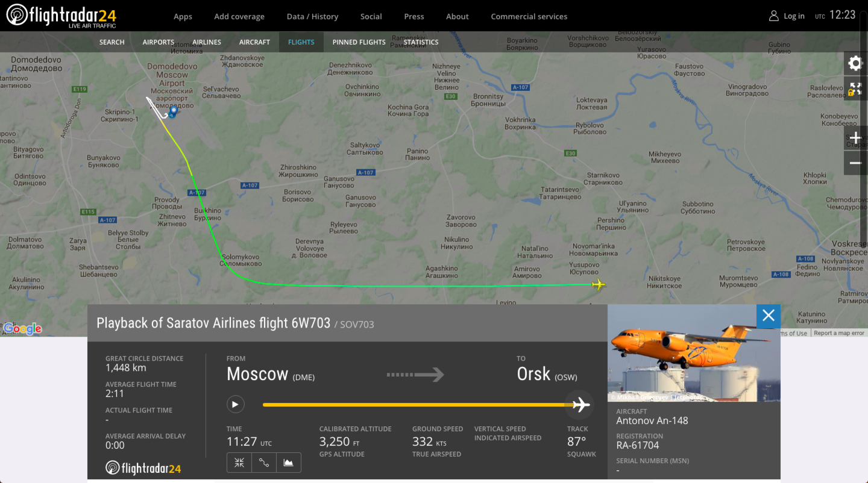868x483 pixels.
Task: Click average arrival delay 0:00
Action: click(115, 446)
